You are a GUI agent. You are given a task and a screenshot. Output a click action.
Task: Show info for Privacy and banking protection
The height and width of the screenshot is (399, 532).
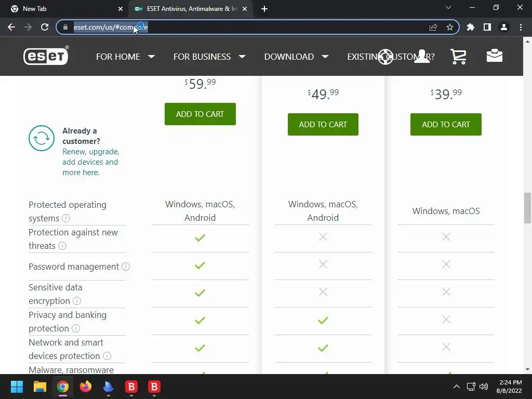pos(76,328)
